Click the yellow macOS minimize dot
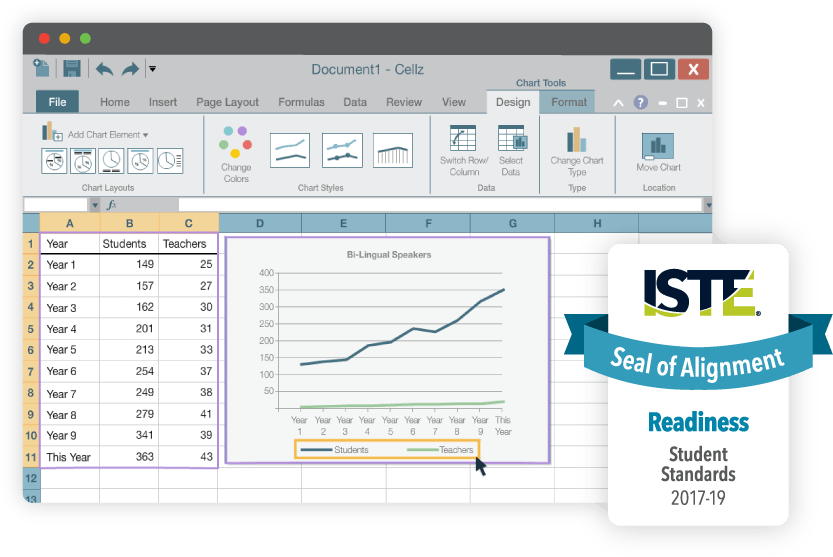Screen dimensions: 833x557 coord(65,38)
